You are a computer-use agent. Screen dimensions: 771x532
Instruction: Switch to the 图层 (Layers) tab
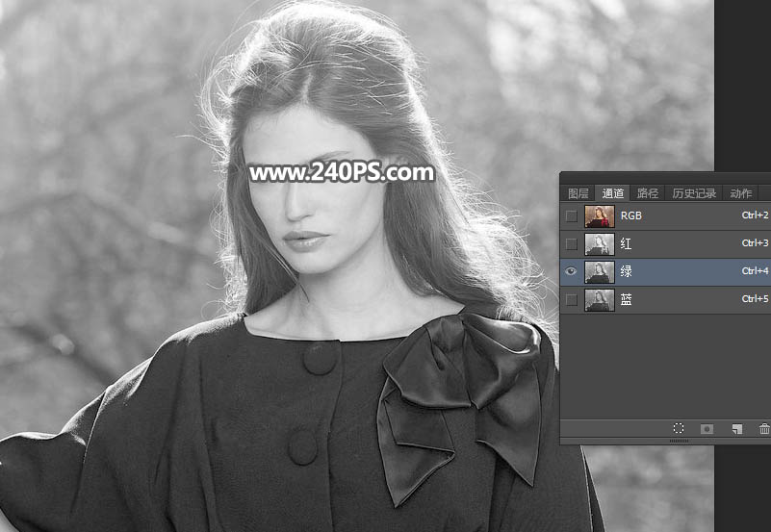click(x=578, y=193)
